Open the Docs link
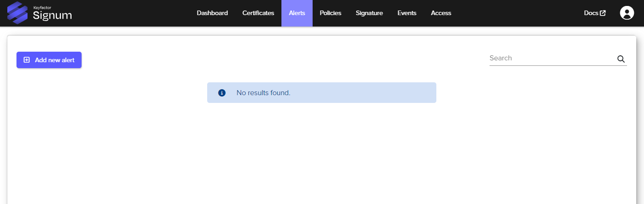The width and height of the screenshot is (644, 204). (591, 13)
